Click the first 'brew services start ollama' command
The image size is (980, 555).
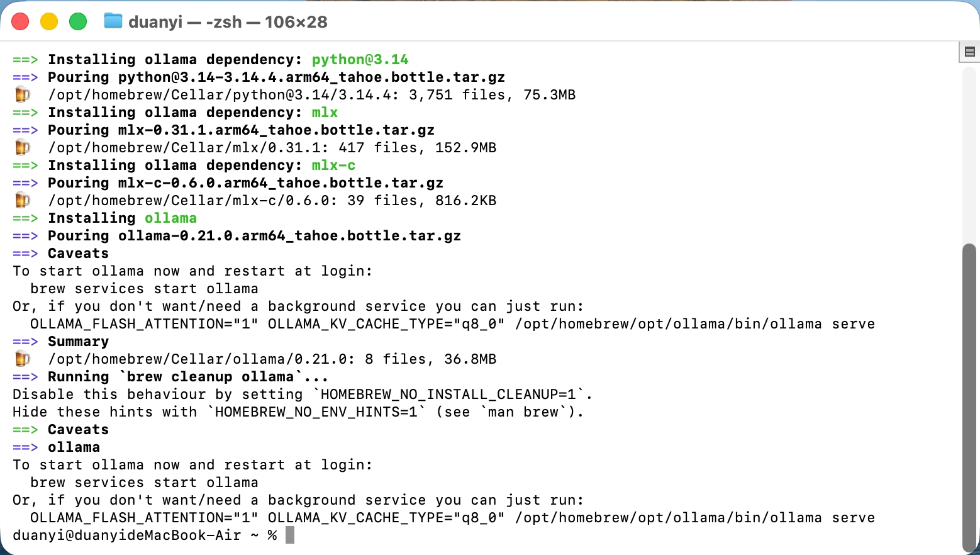point(144,289)
